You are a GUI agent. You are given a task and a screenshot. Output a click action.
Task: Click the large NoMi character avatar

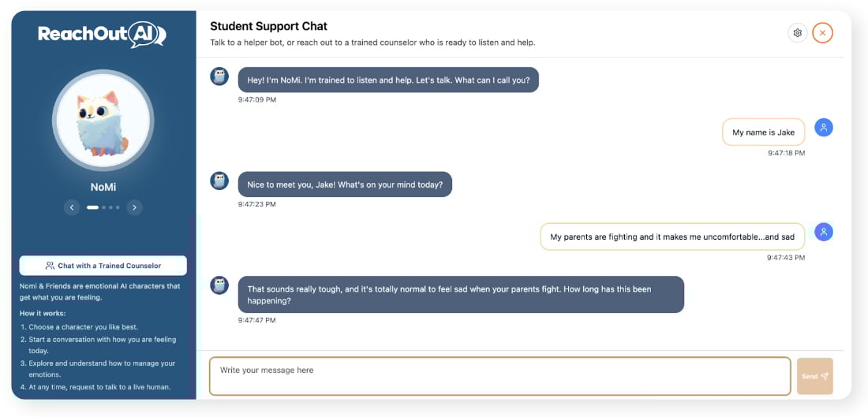tap(103, 120)
